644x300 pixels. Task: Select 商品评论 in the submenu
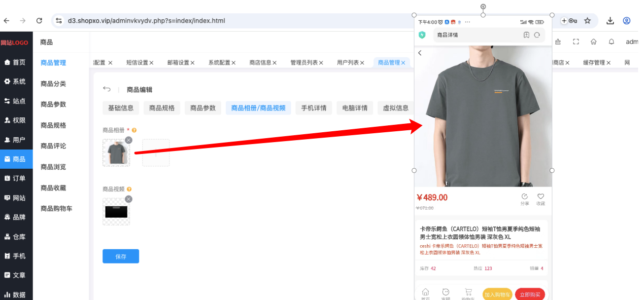pos(53,146)
